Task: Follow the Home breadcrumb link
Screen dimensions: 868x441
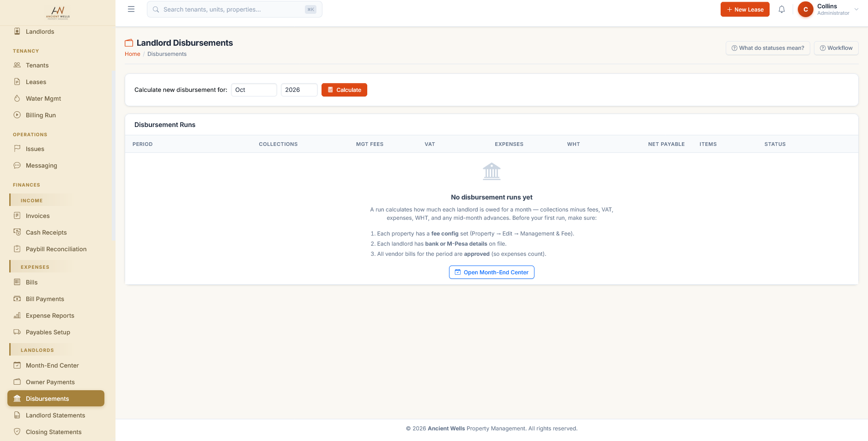Action: click(x=133, y=54)
